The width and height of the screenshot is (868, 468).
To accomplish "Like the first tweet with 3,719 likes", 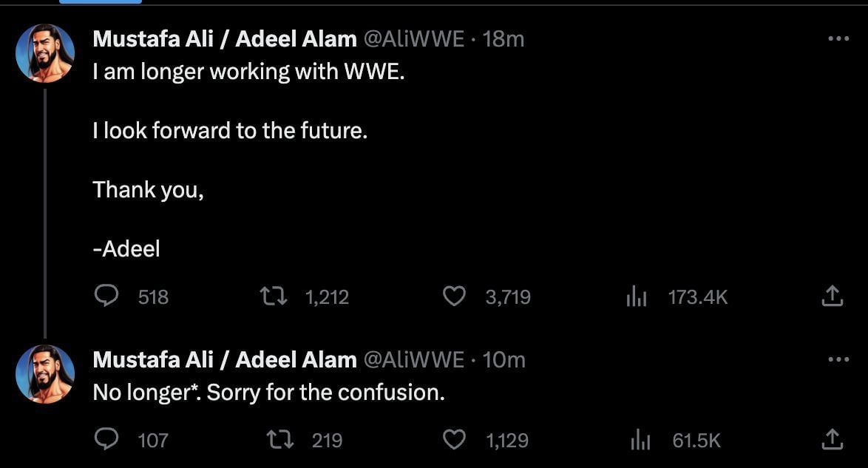I will tap(453, 296).
